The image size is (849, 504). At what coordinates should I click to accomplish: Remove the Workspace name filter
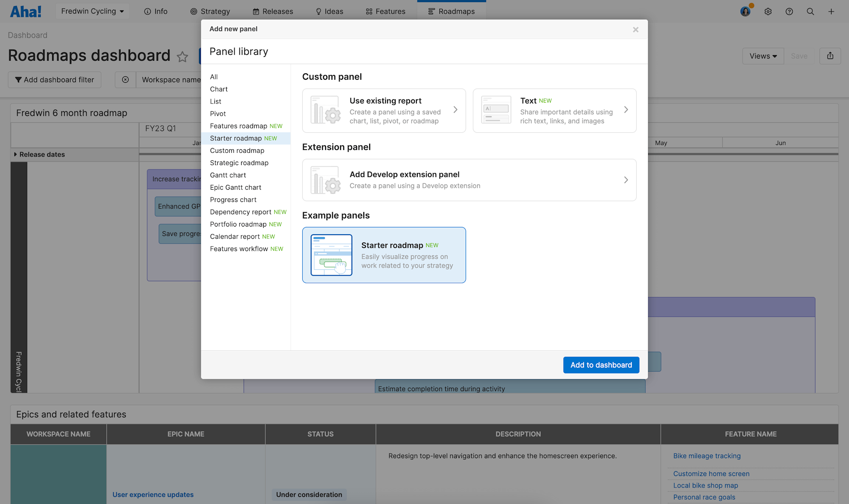tap(125, 80)
